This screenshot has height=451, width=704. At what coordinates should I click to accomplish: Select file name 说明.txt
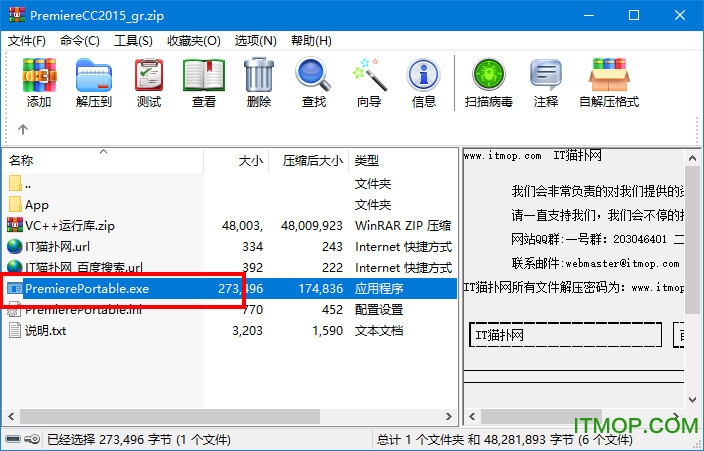[x=45, y=331]
